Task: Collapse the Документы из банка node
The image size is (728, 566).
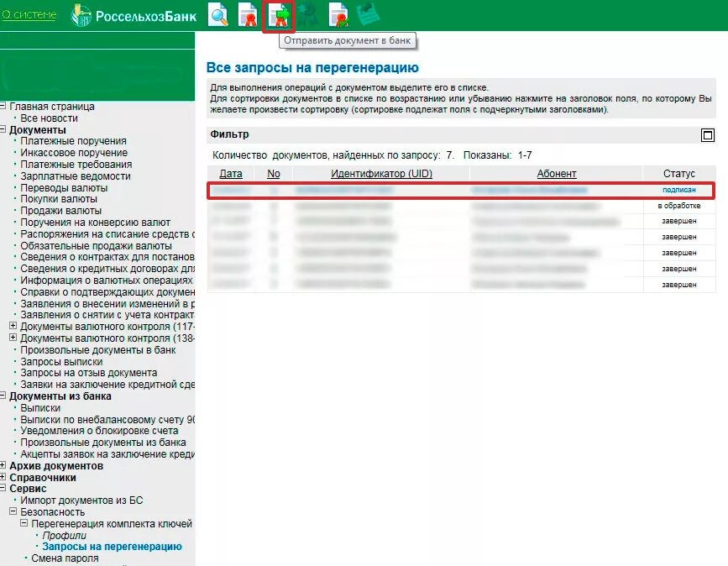Action: [3, 396]
